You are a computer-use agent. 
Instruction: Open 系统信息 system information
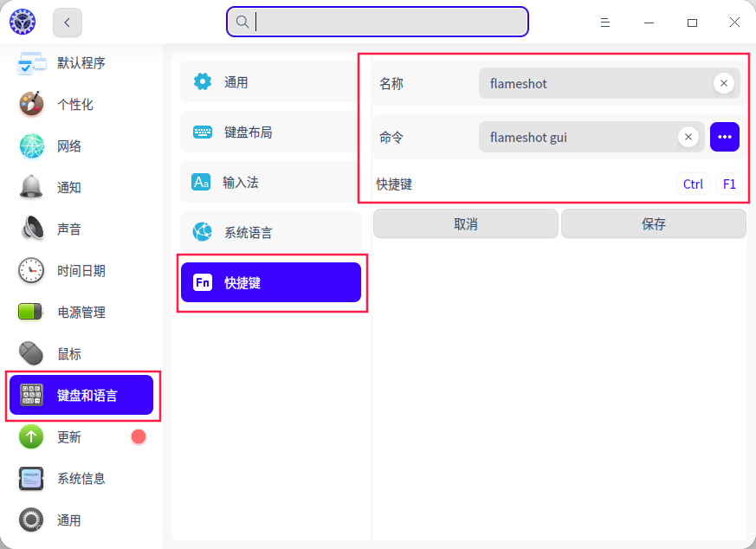click(81, 479)
